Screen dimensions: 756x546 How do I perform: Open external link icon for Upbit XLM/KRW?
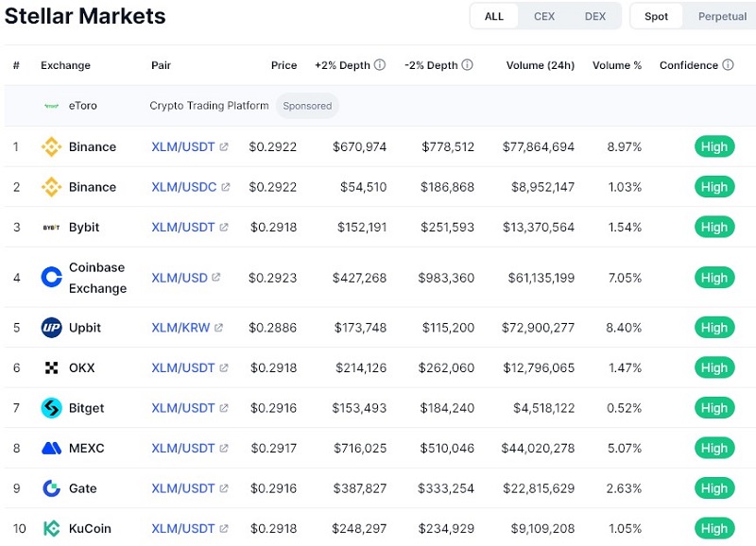point(218,328)
